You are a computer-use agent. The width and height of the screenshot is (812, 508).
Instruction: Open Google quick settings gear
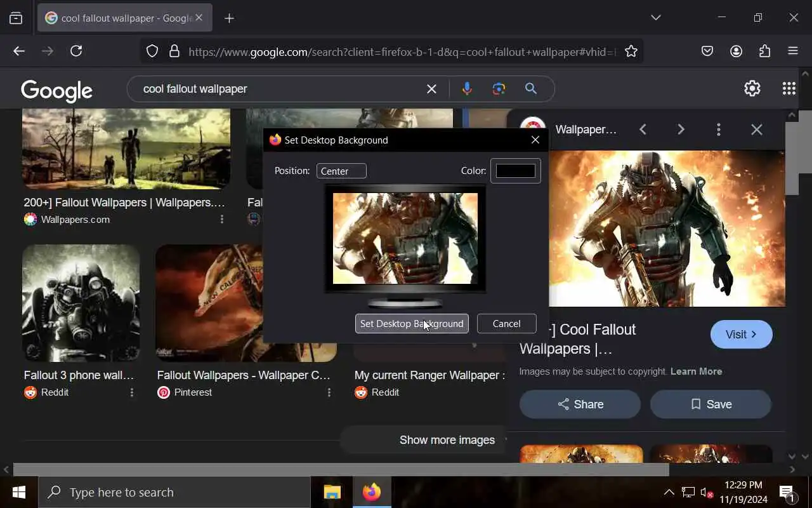(752, 88)
